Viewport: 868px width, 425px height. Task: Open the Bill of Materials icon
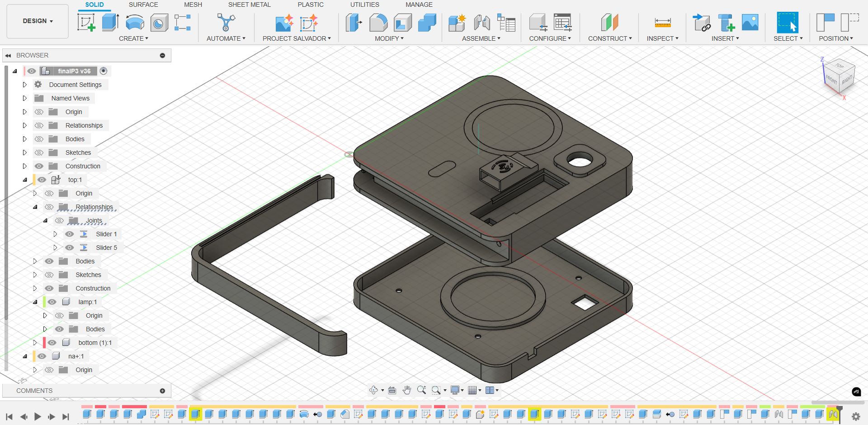click(506, 22)
